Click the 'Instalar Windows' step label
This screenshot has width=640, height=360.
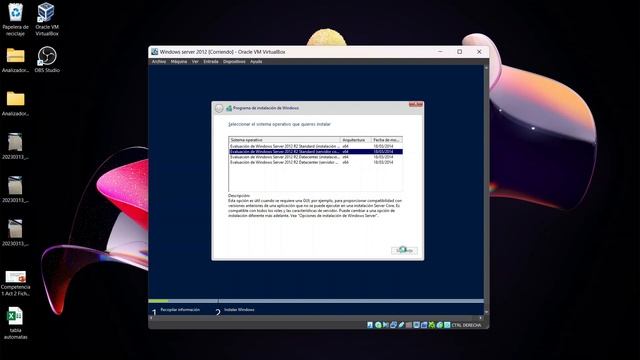(239, 310)
